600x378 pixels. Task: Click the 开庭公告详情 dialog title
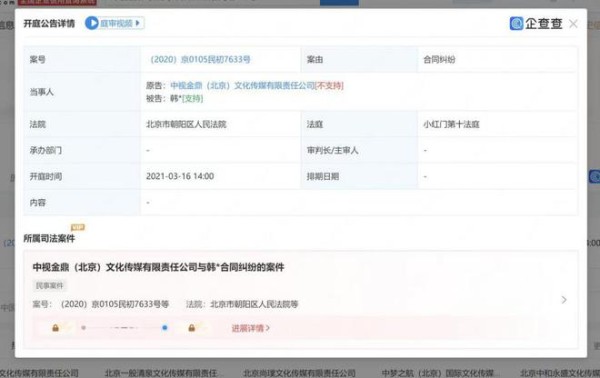[x=49, y=23]
